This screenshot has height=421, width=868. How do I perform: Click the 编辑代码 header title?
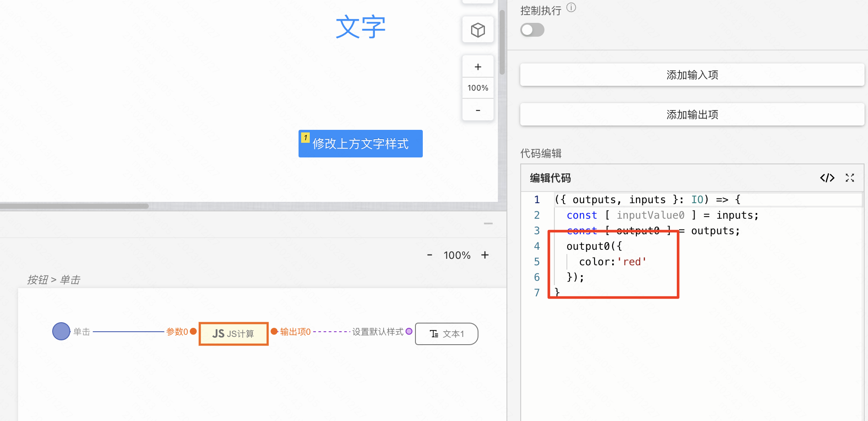coord(550,178)
